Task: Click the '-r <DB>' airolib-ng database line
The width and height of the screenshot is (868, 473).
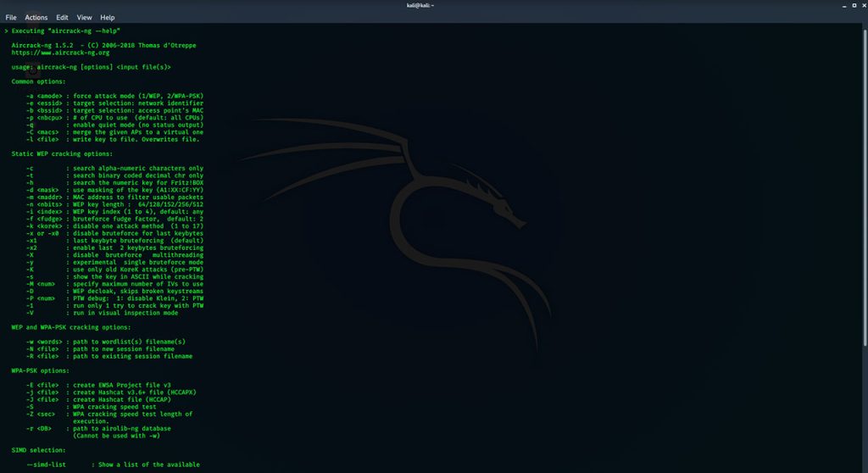Action: click(x=98, y=428)
